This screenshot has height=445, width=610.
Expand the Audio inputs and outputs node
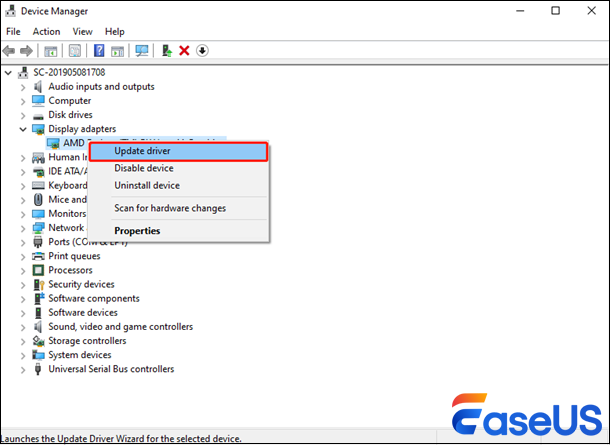[x=23, y=87]
